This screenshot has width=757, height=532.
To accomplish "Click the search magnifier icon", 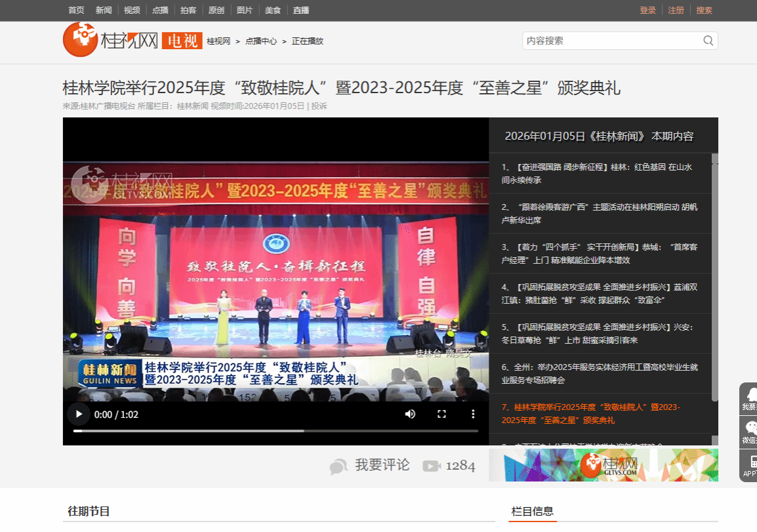I will tap(708, 41).
